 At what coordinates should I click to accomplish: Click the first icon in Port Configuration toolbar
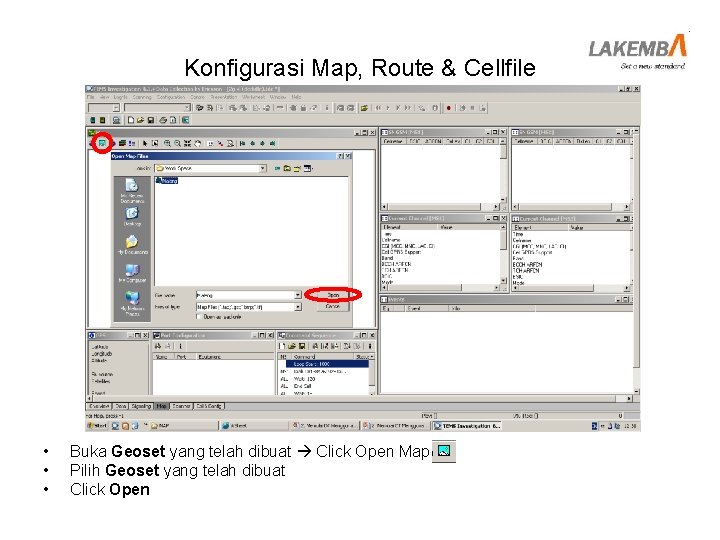coord(158,346)
